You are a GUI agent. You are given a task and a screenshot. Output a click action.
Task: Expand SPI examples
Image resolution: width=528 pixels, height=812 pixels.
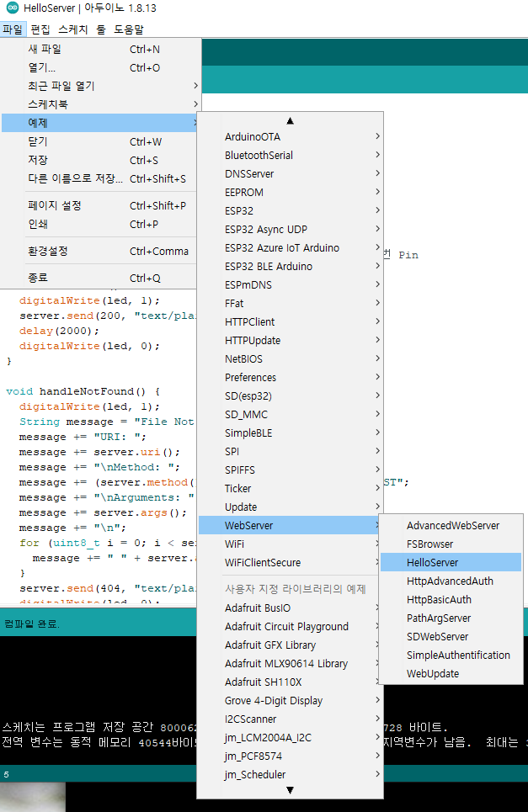coord(291,452)
